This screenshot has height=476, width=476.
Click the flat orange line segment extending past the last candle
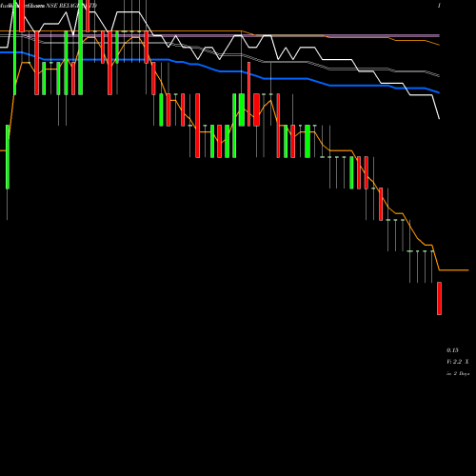point(454,270)
